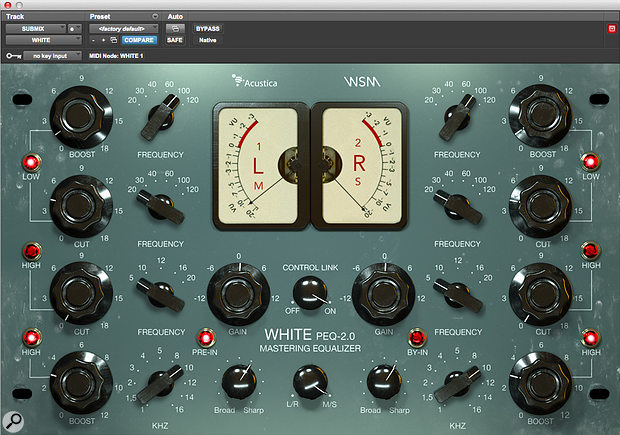Open the SUBMIX track selector dropdown
Screen dimensions: 620x435
(36, 28)
